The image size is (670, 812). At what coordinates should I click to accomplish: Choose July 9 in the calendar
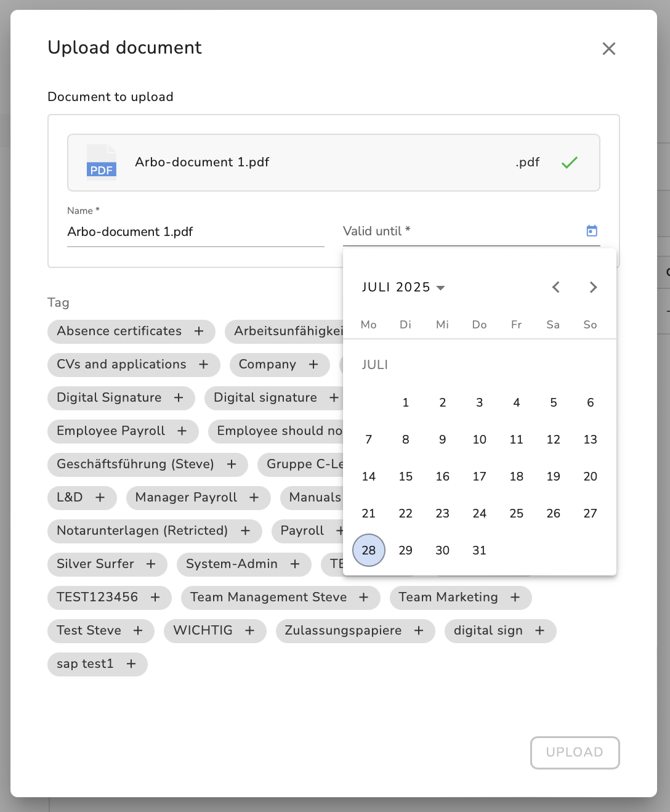click(443, 439)
